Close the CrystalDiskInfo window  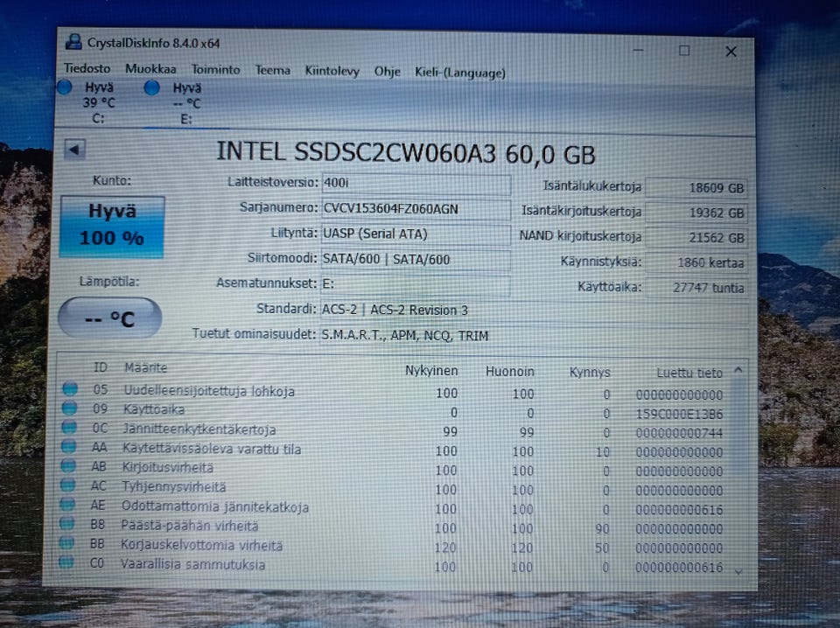[x=731, y=52]
